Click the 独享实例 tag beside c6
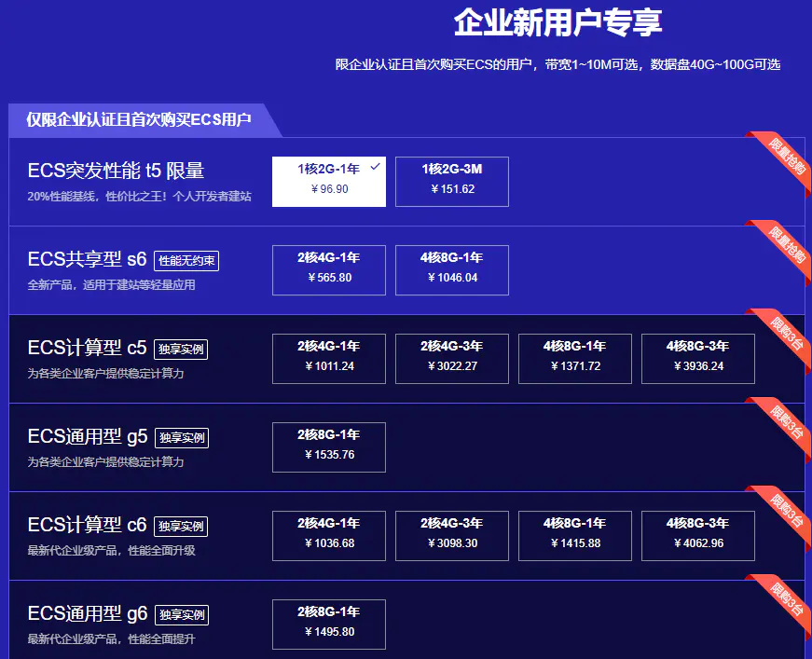Image resolution: width=812 pixels, height=659 pixels. pyautogui.click(x=181, y=527)
